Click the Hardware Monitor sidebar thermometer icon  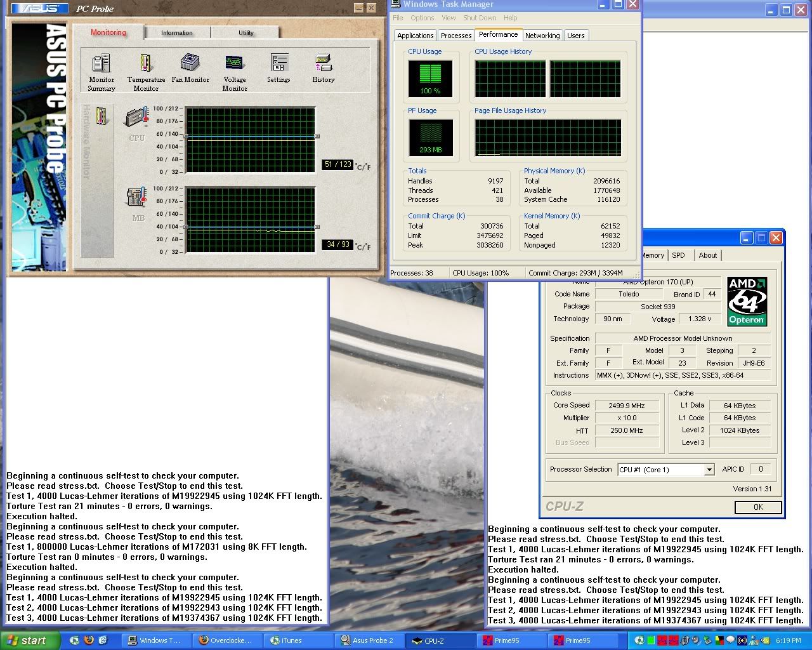[101, 116]
